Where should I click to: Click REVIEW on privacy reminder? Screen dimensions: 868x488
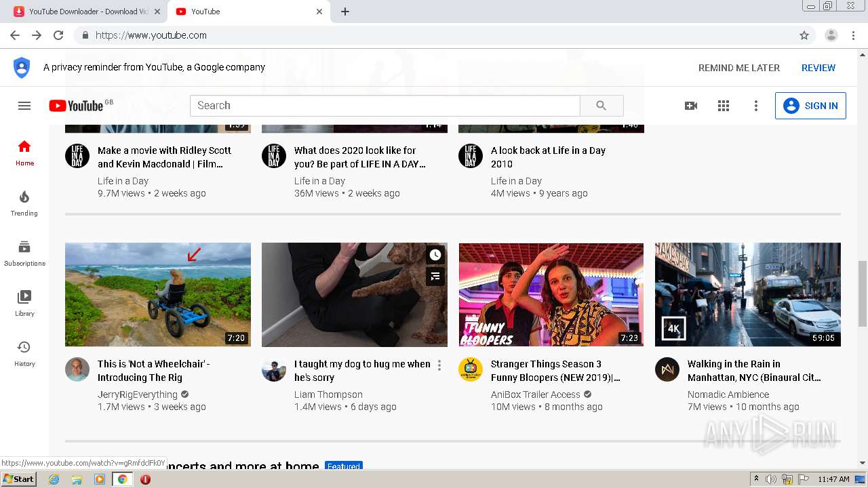coord(818,68)
